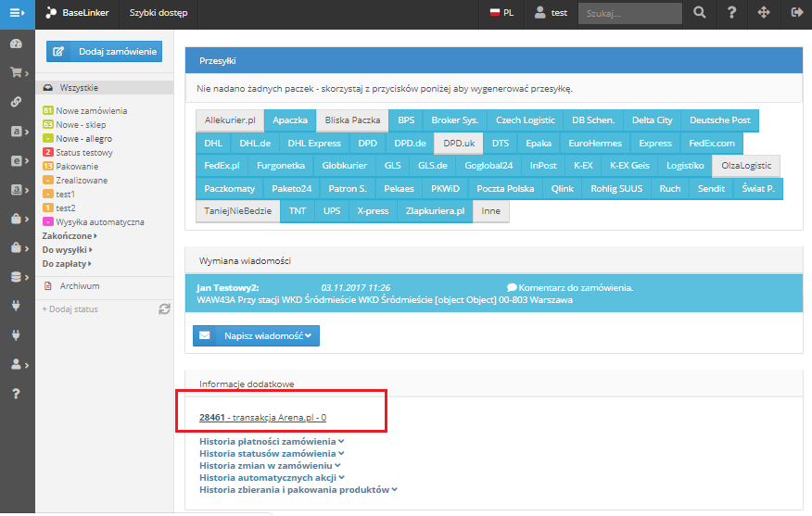
Task: Expand the Do zapłaty status group
Action: pyautogui.click(x=67, y=264)
